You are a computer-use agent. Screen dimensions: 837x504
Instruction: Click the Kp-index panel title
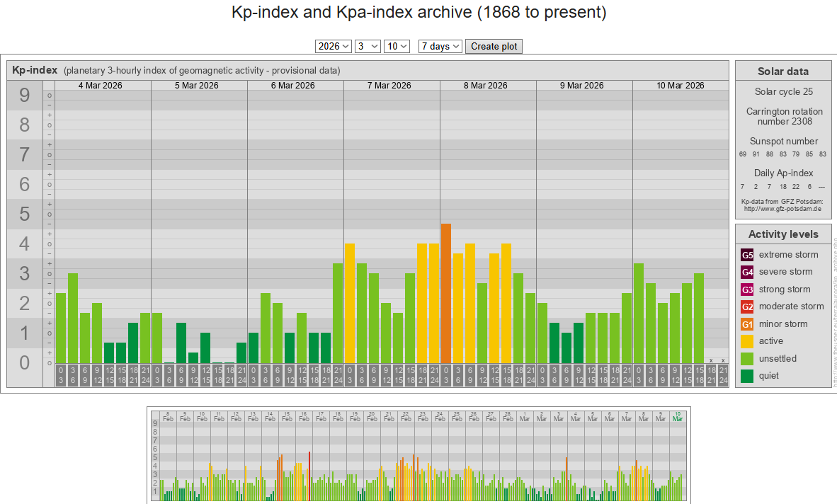tap(35, 70)
